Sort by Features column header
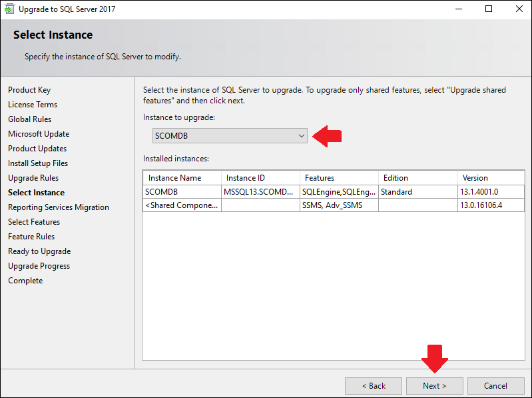This screenshot has height=398, width=532. (x=340, y=178)
